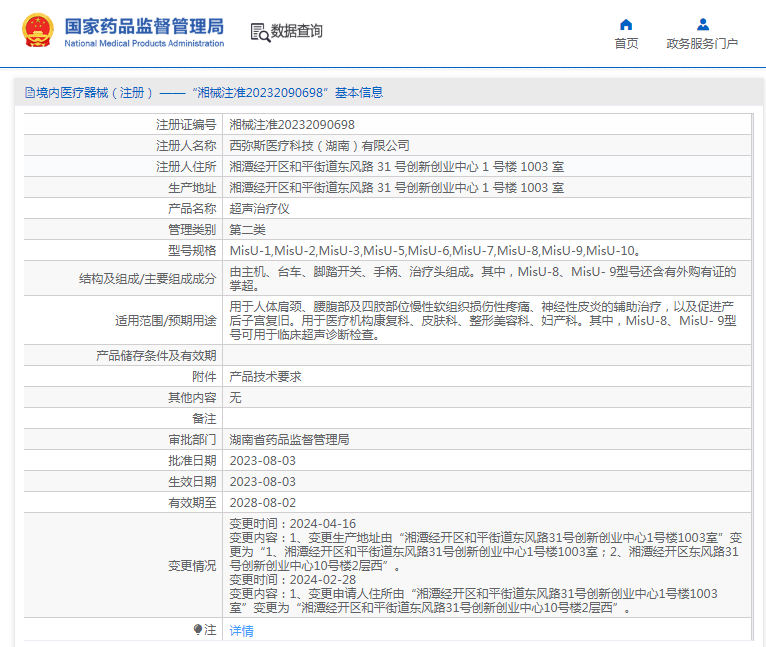
Task: Click the 其他内容 value 无
Action: [235, 398]
